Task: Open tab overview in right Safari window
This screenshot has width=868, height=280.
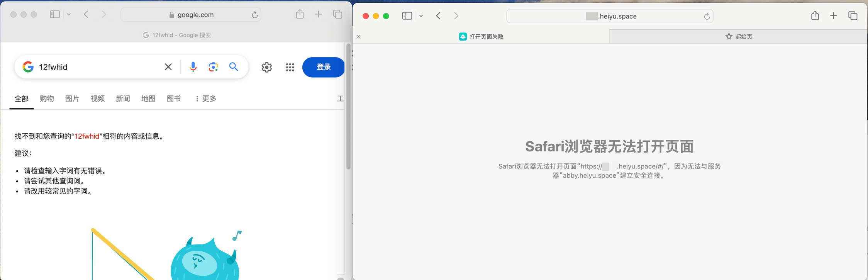Action: pyautogui.click(x=853, y=16)
